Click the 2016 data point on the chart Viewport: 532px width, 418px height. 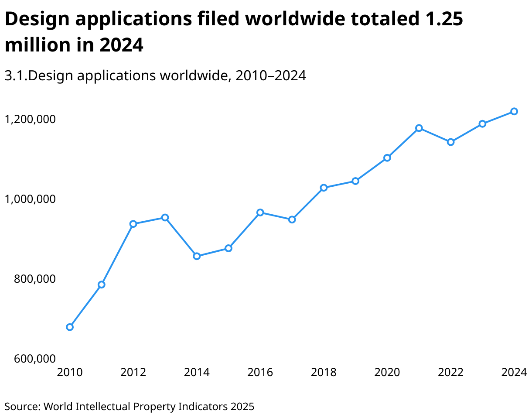point(260,212)
